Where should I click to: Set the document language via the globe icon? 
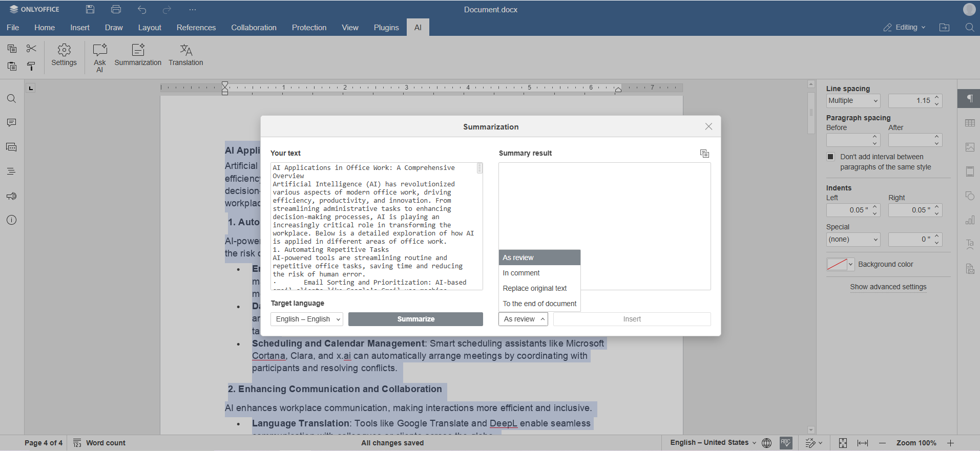pyautogui.click(x=766, y=443)
